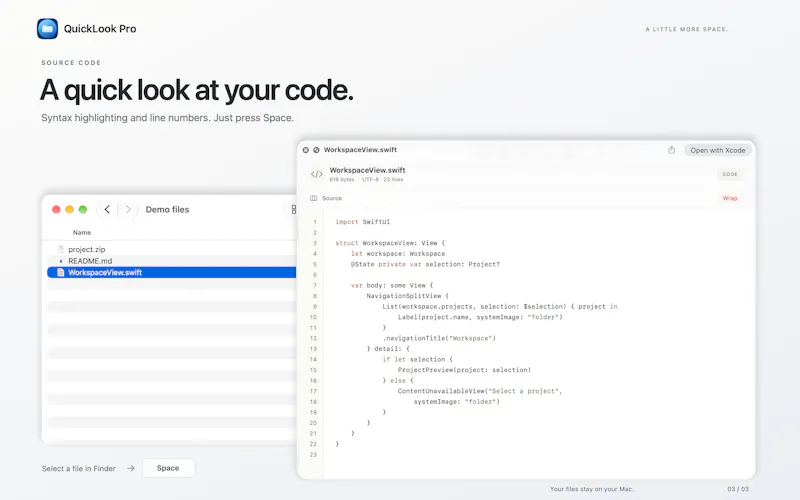Click the 'Syntax highlighting and line numbers' subtitle

click(167, 118)
